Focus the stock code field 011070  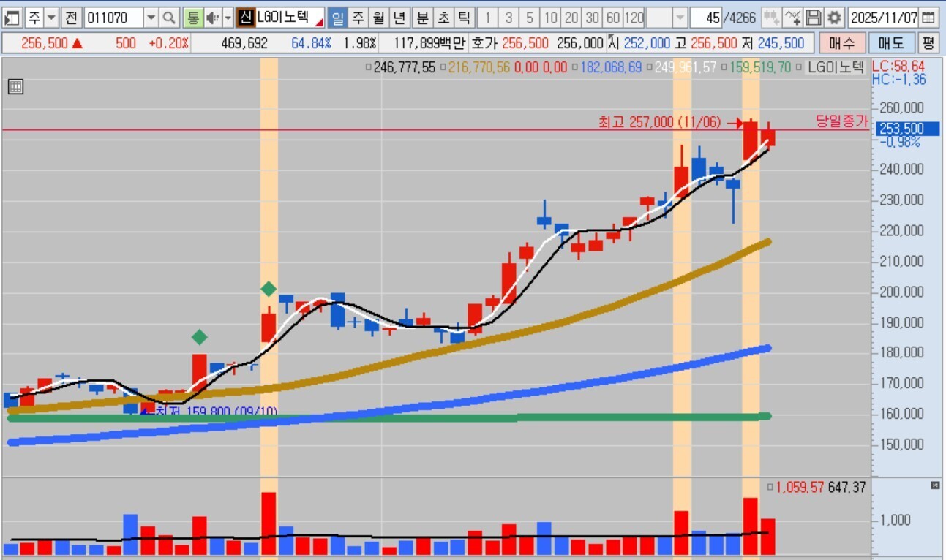point(113,17)
